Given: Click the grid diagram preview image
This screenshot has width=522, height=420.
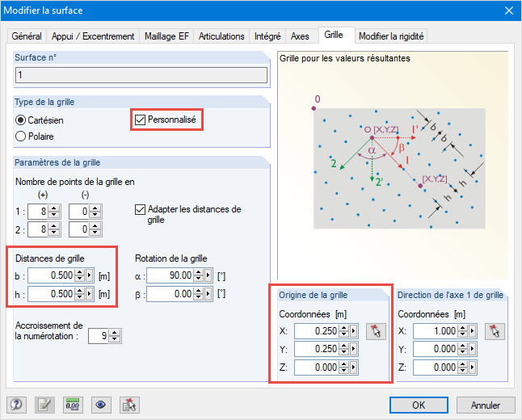Looking at the screenshot, I should (399, 168).
